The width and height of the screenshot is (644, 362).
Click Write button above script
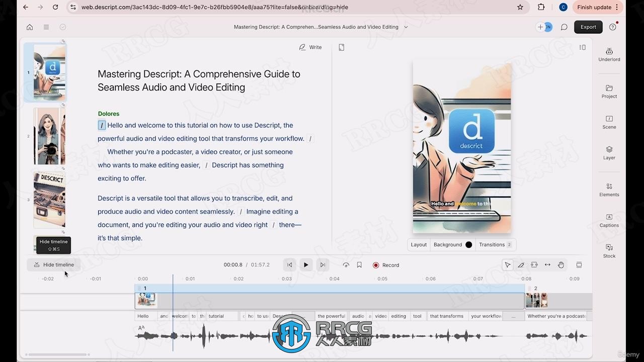(x=310, y=47)
